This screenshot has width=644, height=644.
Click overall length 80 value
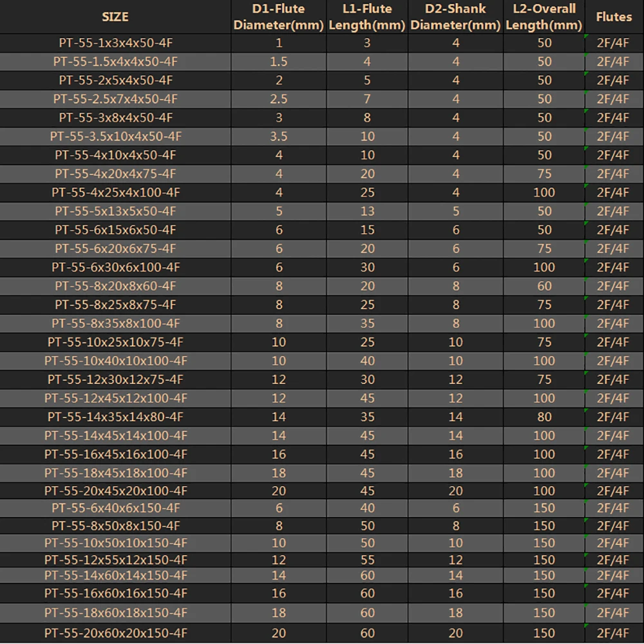pyautogui.click(x=544, y=417)
